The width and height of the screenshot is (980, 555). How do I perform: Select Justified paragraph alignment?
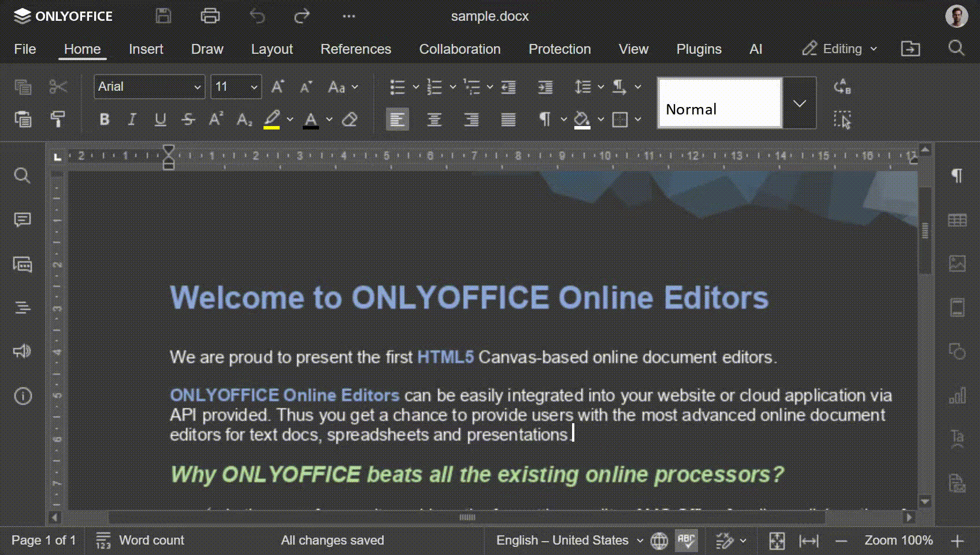tap(508, 120)
